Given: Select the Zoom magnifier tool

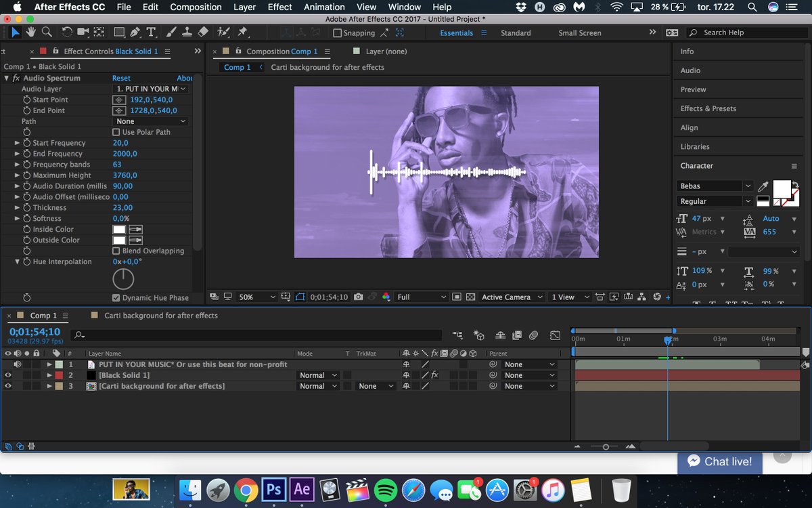Looking at the screenshot, I should tap(47, 32).
